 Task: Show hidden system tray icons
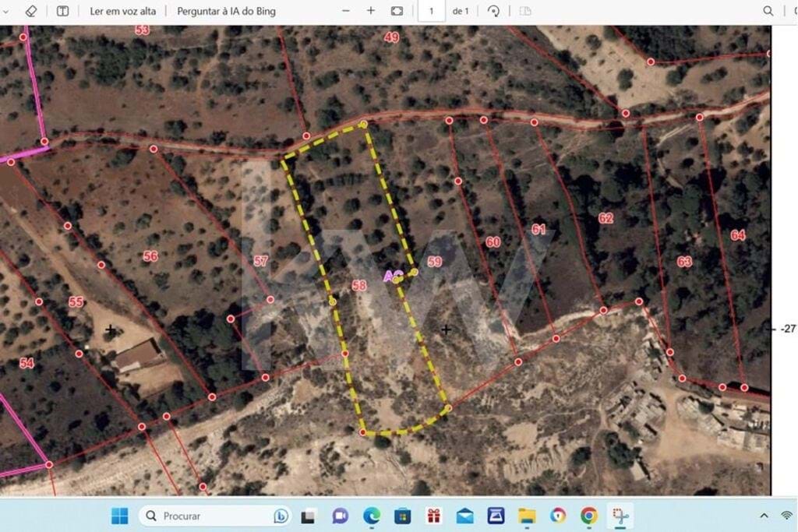point(764,516)
